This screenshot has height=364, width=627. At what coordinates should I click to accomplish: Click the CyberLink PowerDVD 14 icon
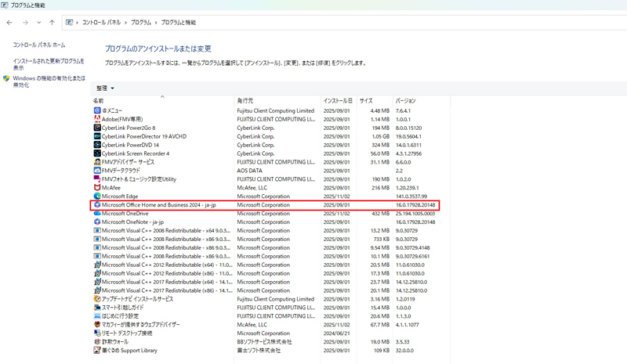(x=97, y=145)
